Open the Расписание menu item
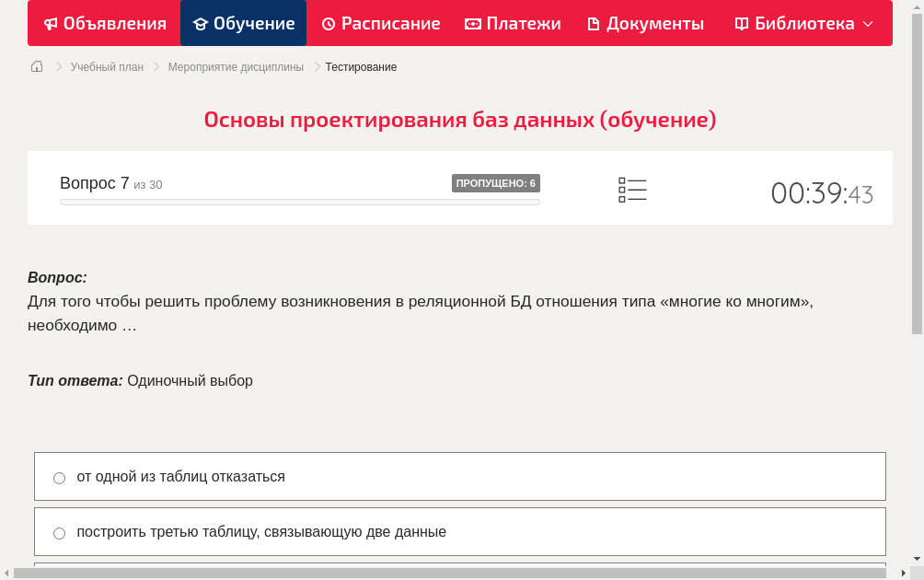 (x=381, y=23)
